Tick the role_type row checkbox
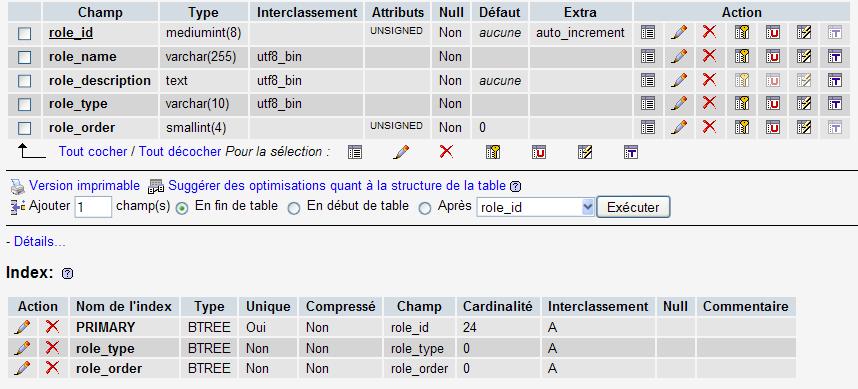The width and height of the screenshot is (858, 389). (25, 104)
